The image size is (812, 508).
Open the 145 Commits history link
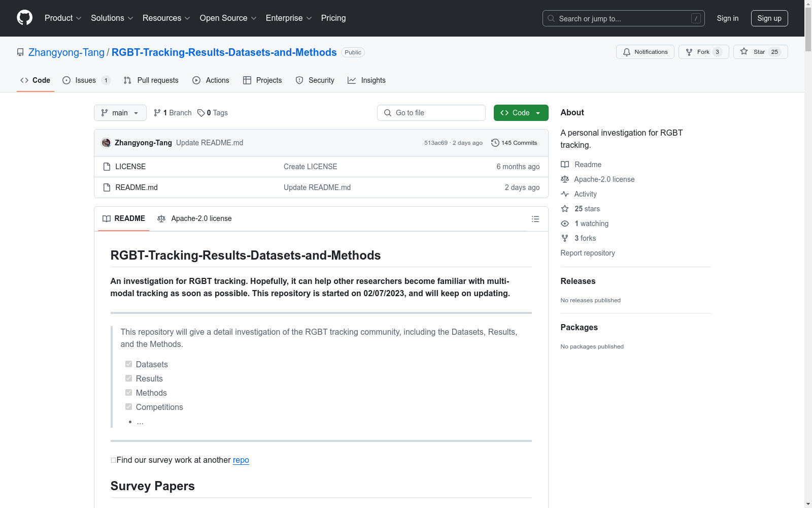click(514, 143)
